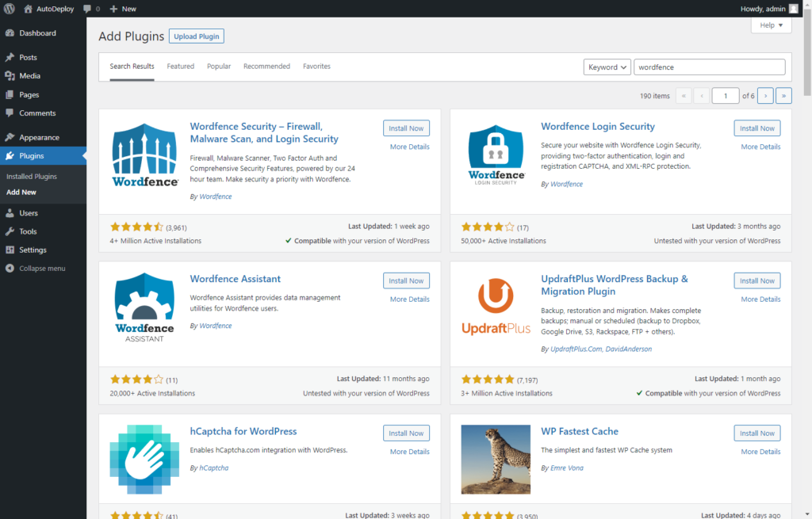This screenshot has width=812, height=519.
Task: Click the Upload Plugin button
Action: pos(197,36)
